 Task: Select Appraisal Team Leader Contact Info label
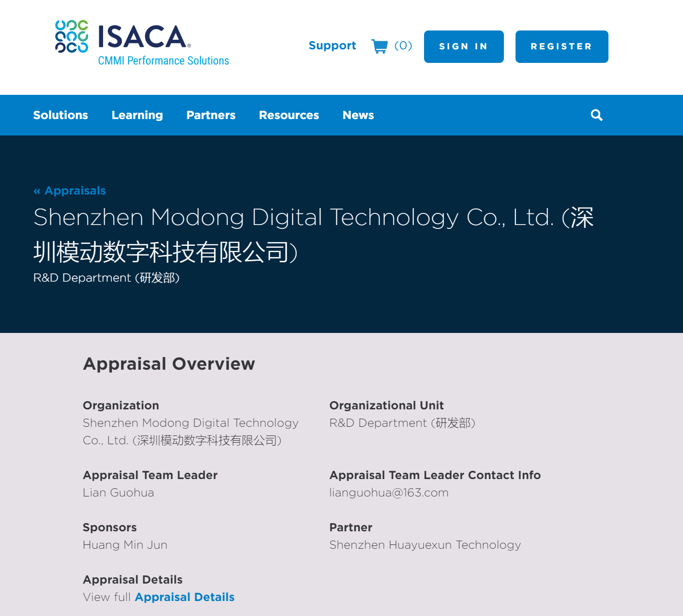click(x=435, y=475)
